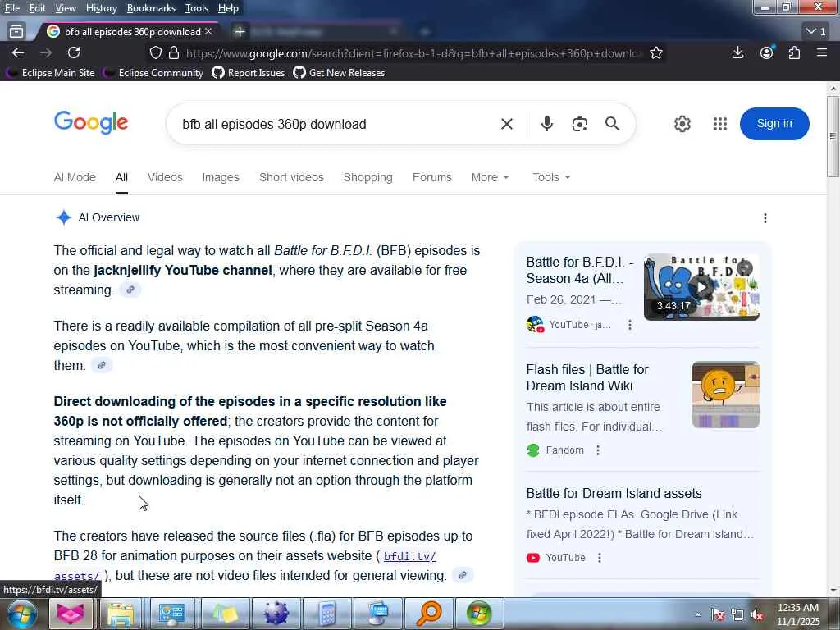Open the Firefox View icon left of the tabs

coord(16,32)
